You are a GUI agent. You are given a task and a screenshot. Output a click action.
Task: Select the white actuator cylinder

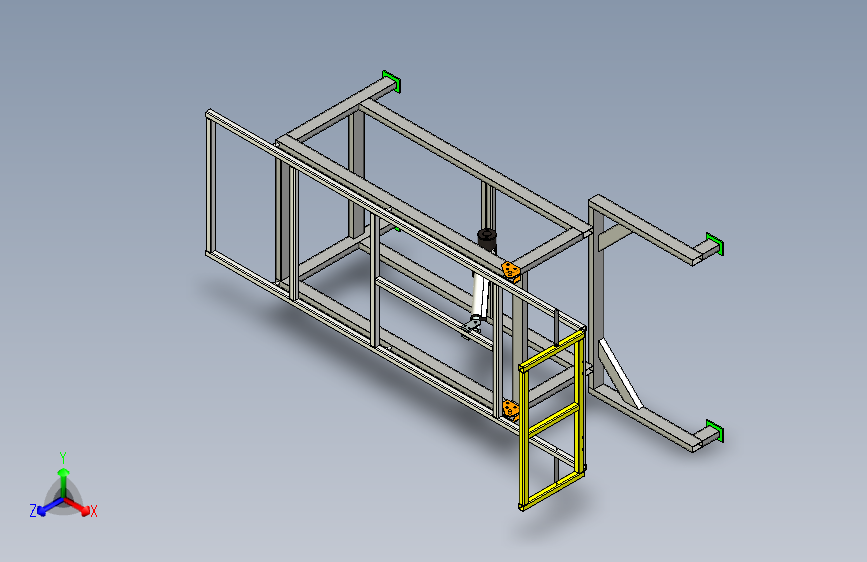(x=479, y=296)
